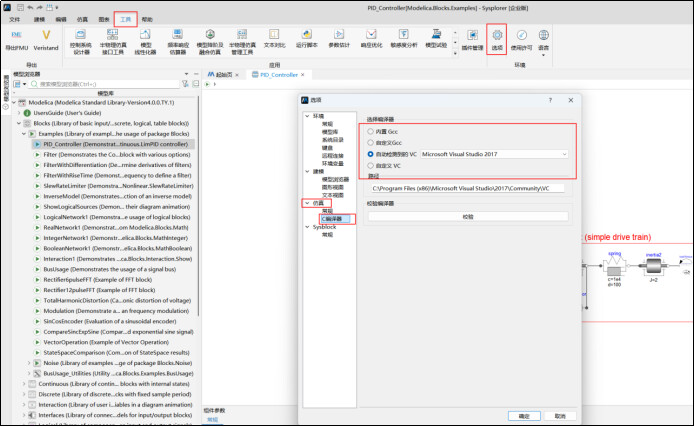Click the 确定 button in Options dialog
The width and height of the screenshot is (695, 427).
524,416
